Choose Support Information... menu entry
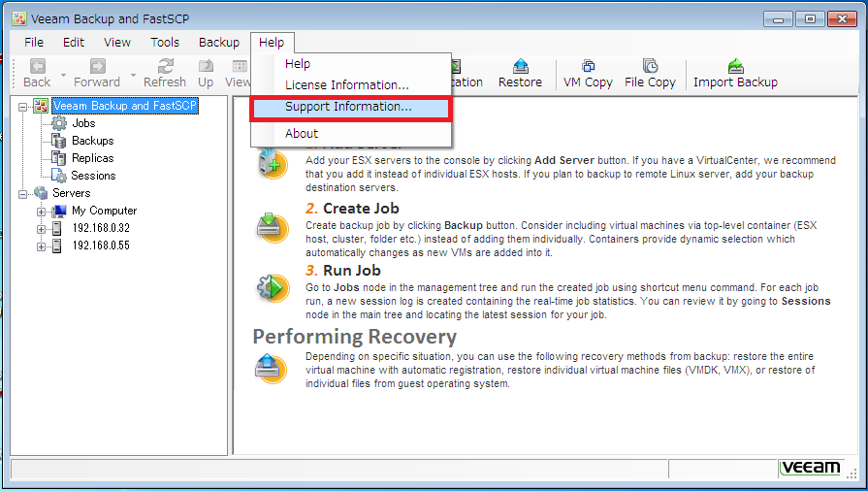 351,107
